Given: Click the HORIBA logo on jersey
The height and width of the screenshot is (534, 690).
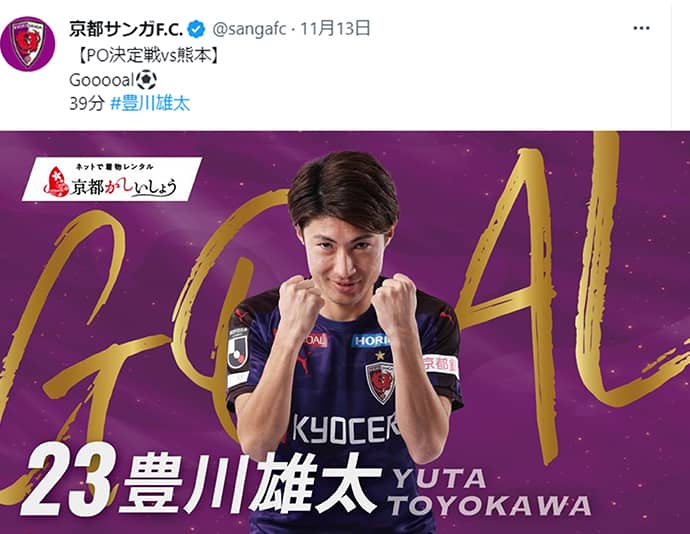Looking at the screenshot, I should [371, 341].
